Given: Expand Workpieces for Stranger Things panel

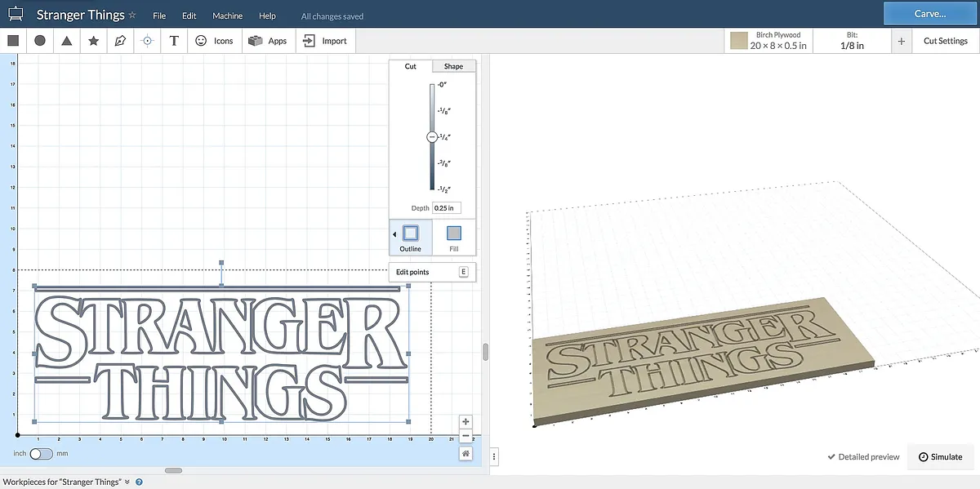Looking at the screenshot, I should [67, 482].
